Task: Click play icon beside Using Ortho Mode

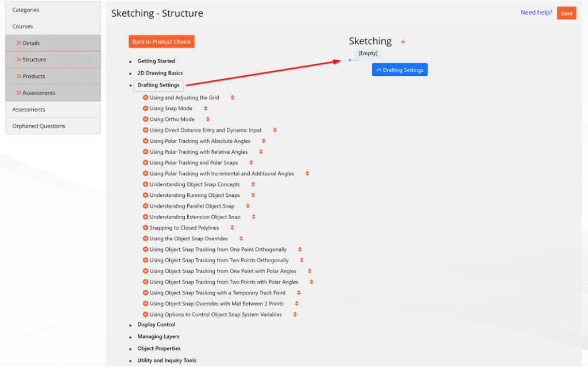Action: coord(145,119)
